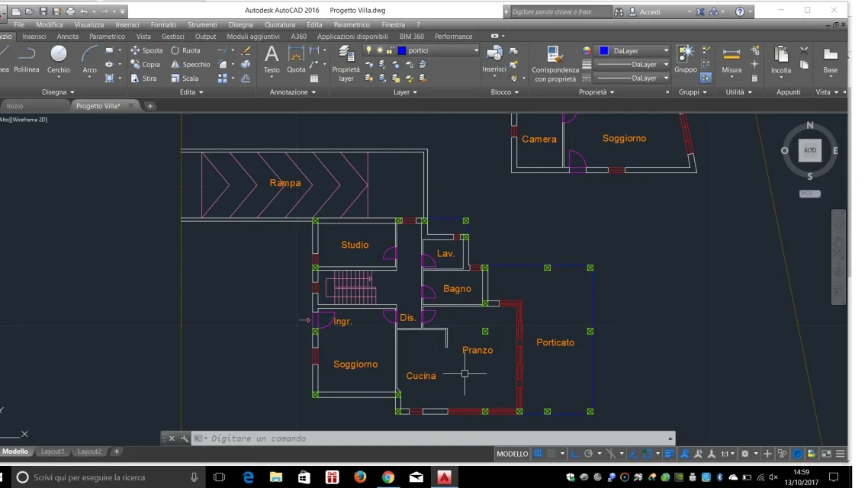The image size is (868, 488).
Task: Add new drawing tab with plus button
Action: [x=150, y=106]
